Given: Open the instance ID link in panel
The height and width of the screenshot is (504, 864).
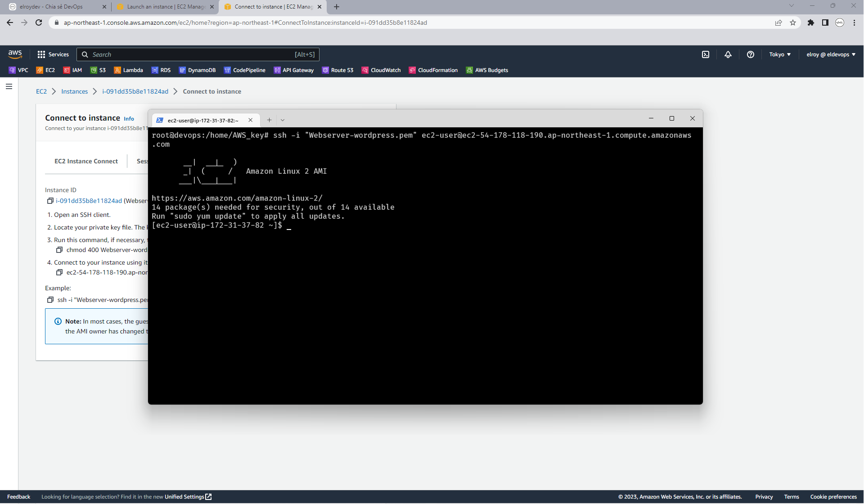Looking at the screenshot, I should pyautogui.click(x=89, y=201).
